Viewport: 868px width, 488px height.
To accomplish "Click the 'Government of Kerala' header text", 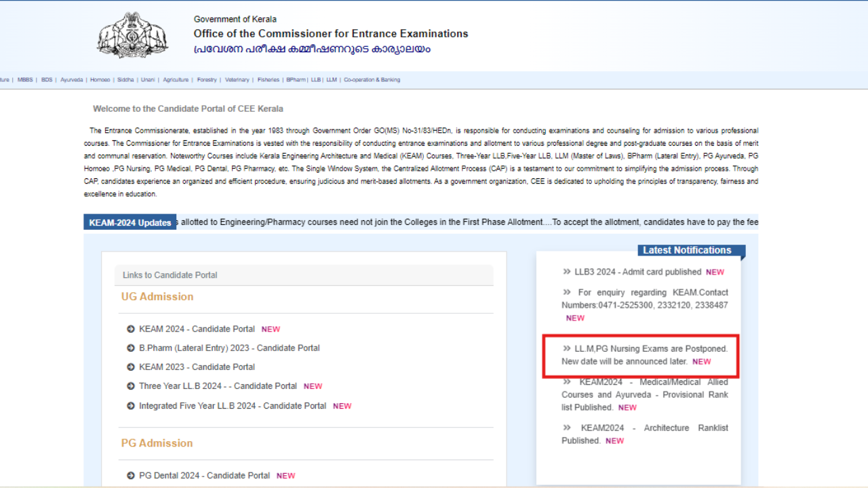I will click(235, 19).
